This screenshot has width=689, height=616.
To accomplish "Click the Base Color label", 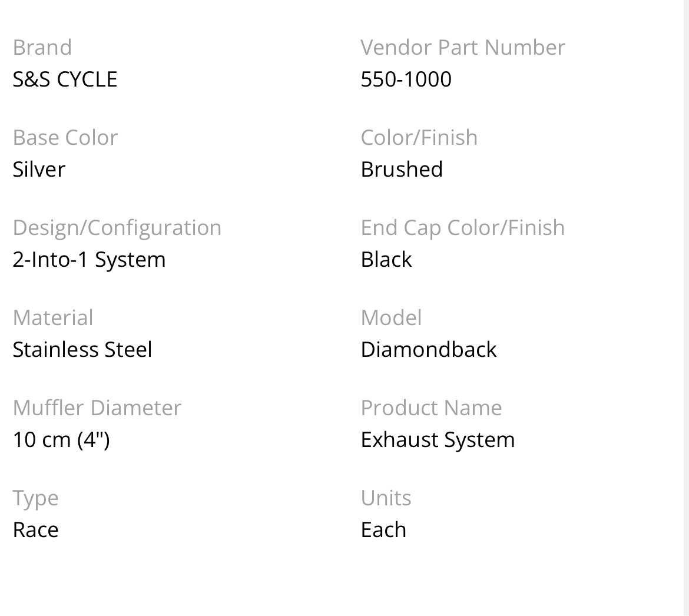I will tap(65, 138).
